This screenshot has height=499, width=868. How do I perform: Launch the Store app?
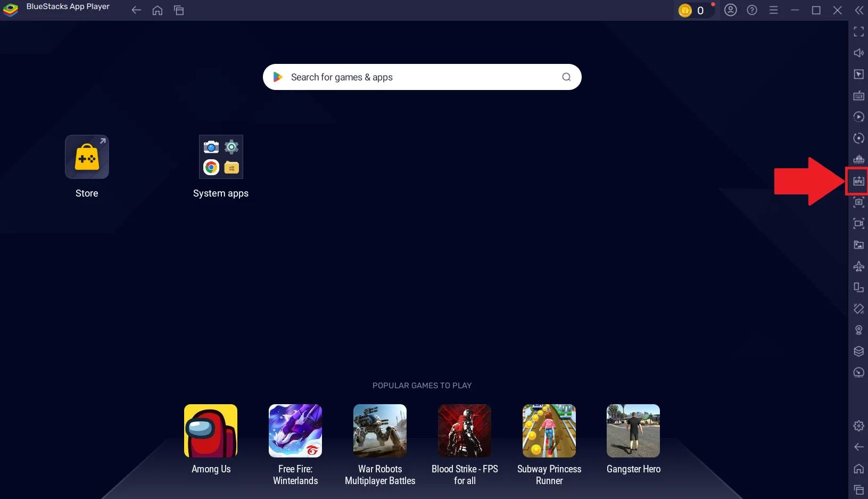[87, 157]
